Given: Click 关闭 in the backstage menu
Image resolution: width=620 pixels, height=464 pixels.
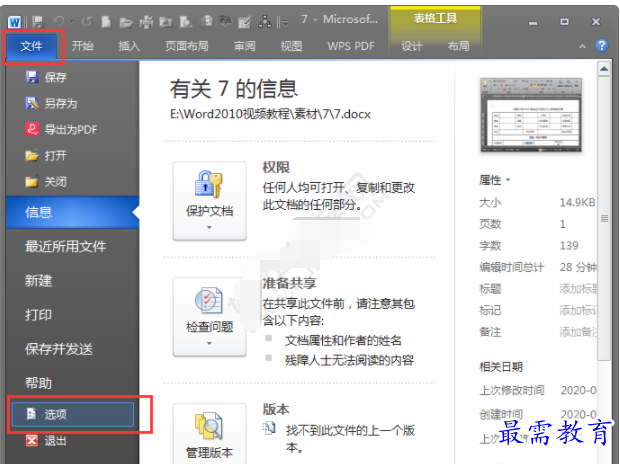Looking at the screenshot, I should 46,182.
